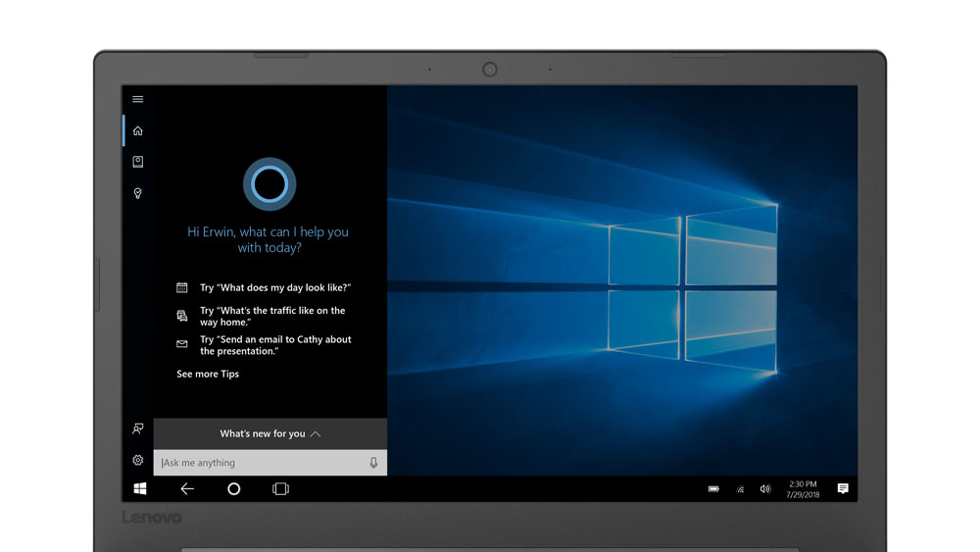Select tip "What does my day look like?"

pos(275,287)
